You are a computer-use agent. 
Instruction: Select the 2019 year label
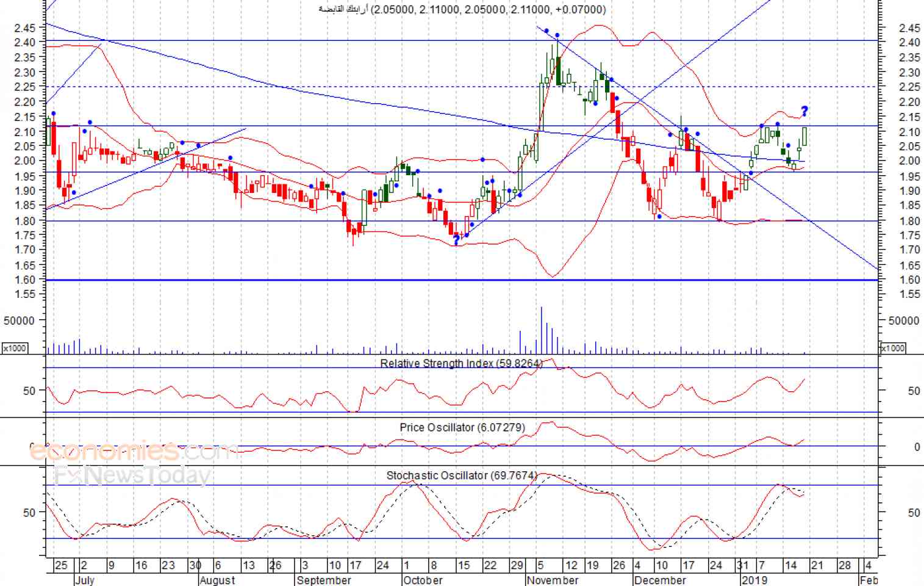point(754,580)
